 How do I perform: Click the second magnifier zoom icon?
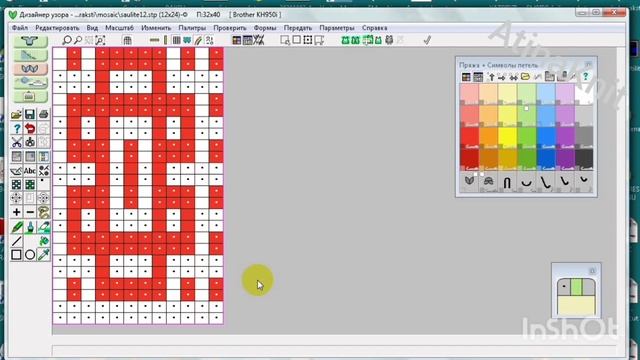tap(78, 40)
